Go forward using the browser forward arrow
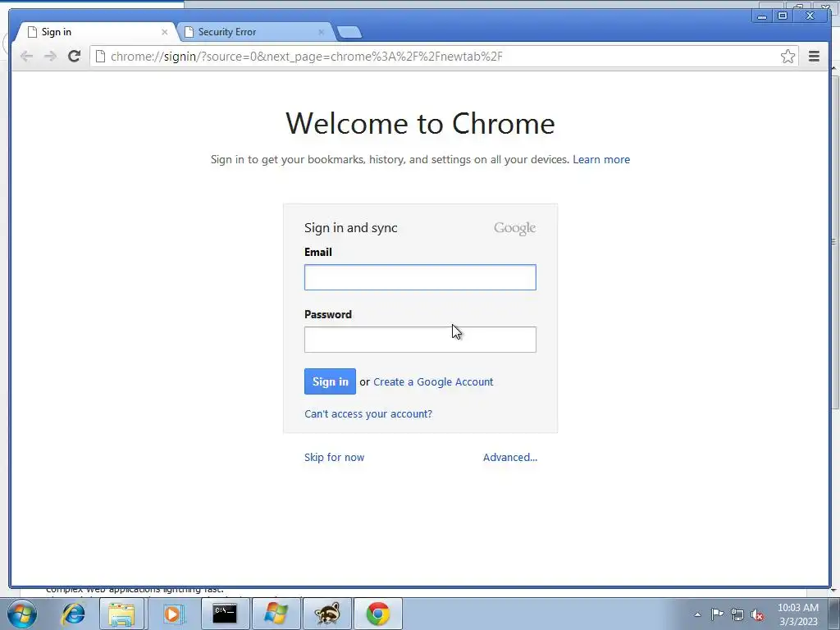 50,57
